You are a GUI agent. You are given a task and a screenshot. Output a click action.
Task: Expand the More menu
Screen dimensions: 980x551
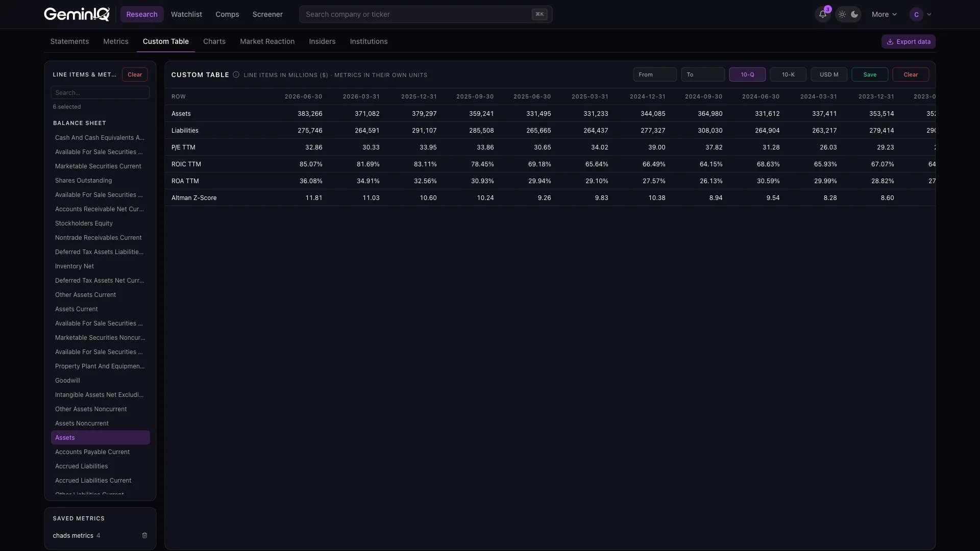(884, 14)
